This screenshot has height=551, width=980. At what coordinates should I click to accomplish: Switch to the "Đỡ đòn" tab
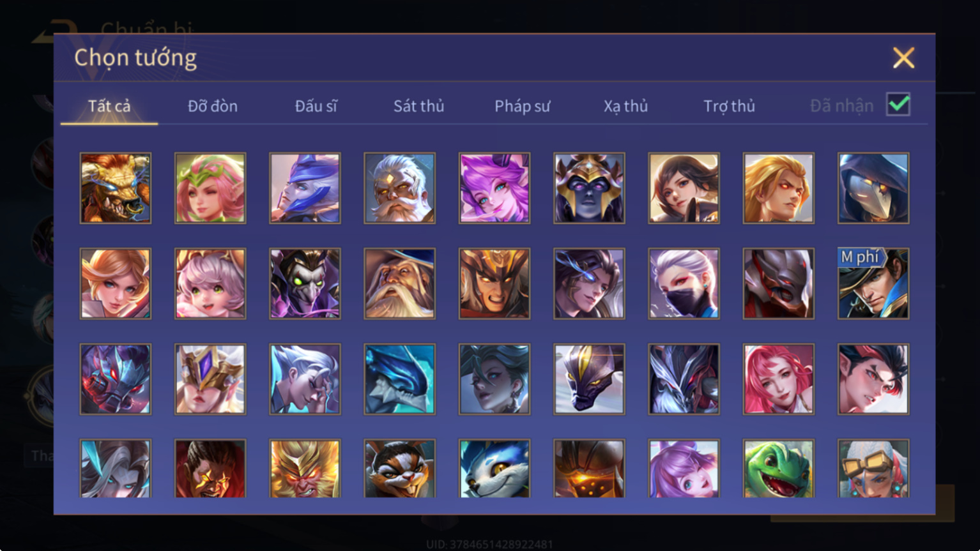click(x=213, y=106)
